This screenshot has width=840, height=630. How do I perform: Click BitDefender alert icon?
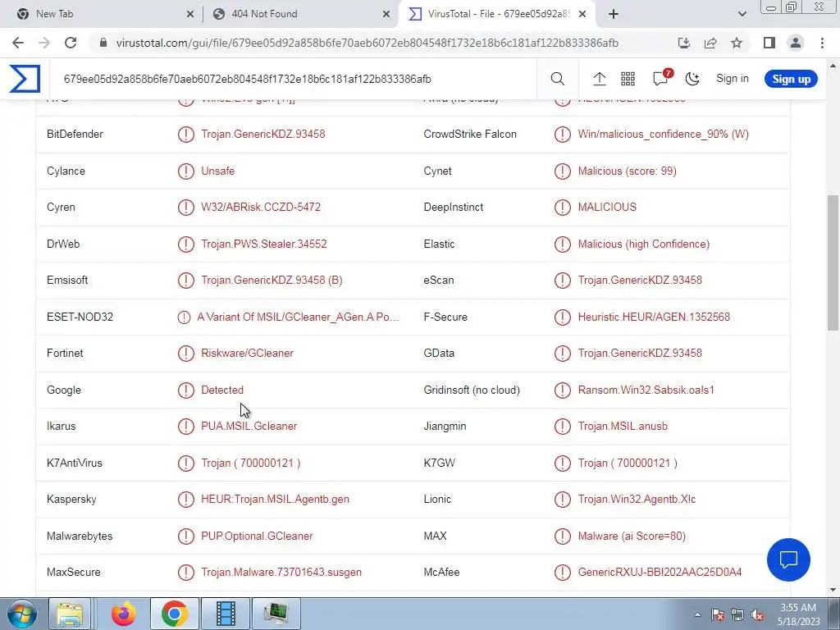(186, 134)
